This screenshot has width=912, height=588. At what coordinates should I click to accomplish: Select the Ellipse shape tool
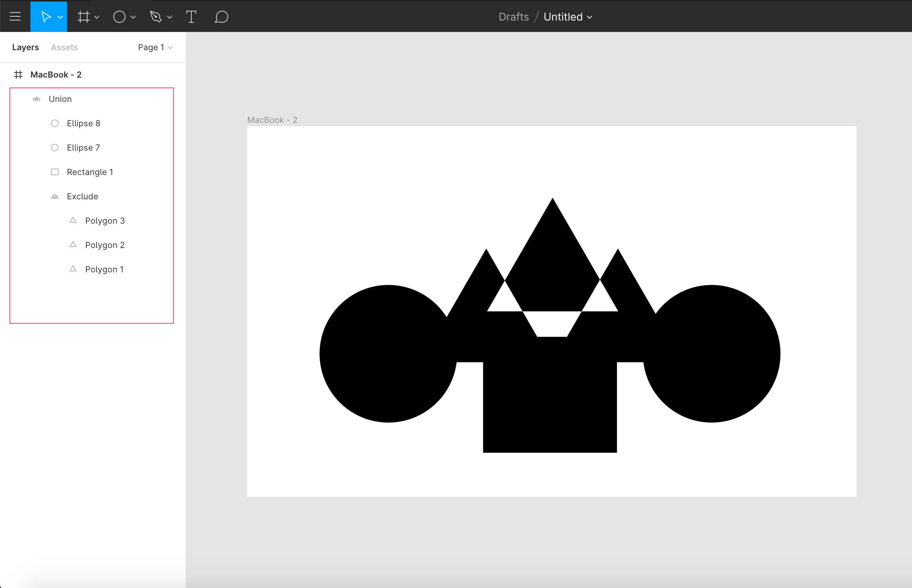coord(119,17)
